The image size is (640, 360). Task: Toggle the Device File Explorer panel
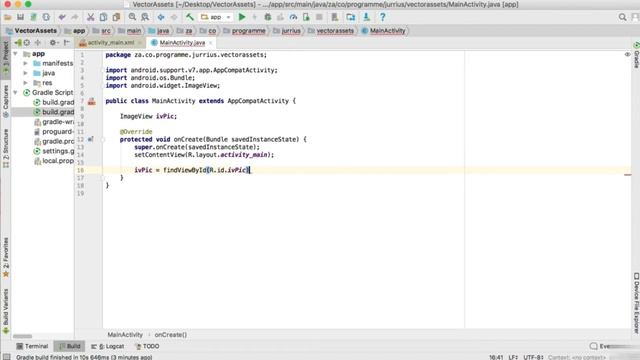click(x=636, y=303)
